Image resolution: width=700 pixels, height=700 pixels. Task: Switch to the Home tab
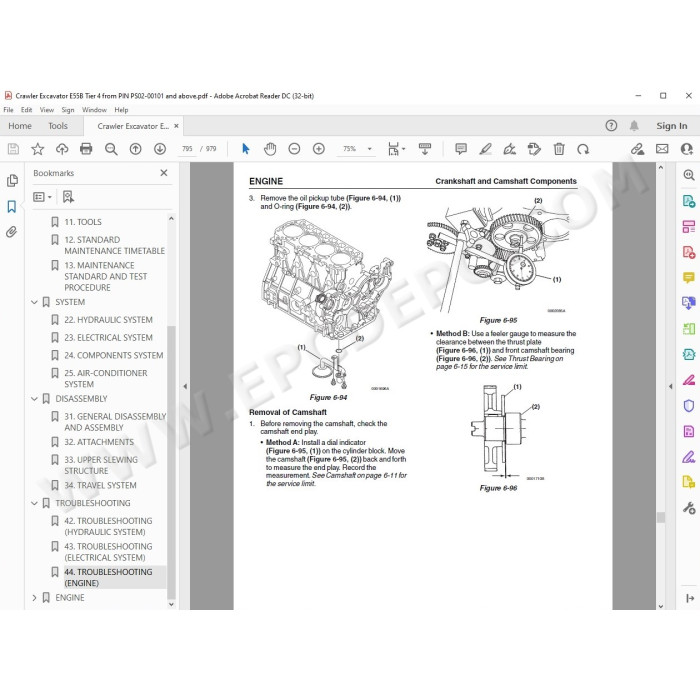(x=20, y=126)
